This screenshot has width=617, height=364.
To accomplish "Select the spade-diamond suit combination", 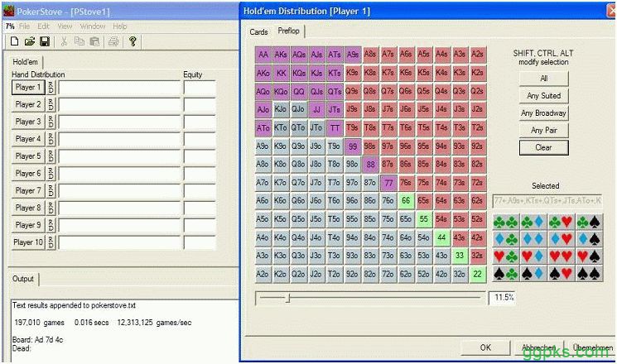I will (x=533, y=274).
